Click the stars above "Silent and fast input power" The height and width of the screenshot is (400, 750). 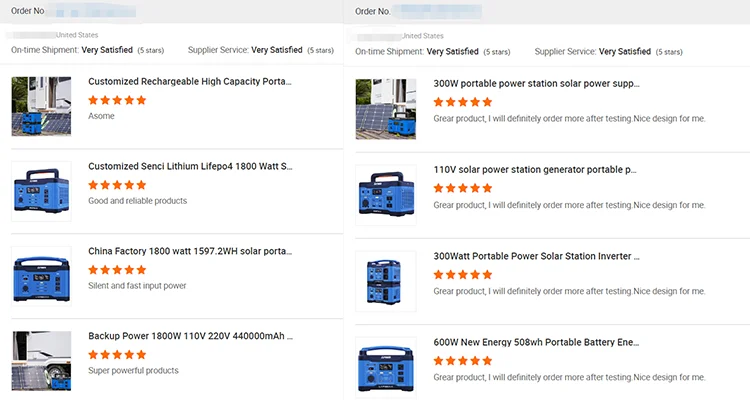[x=117, y=270]
